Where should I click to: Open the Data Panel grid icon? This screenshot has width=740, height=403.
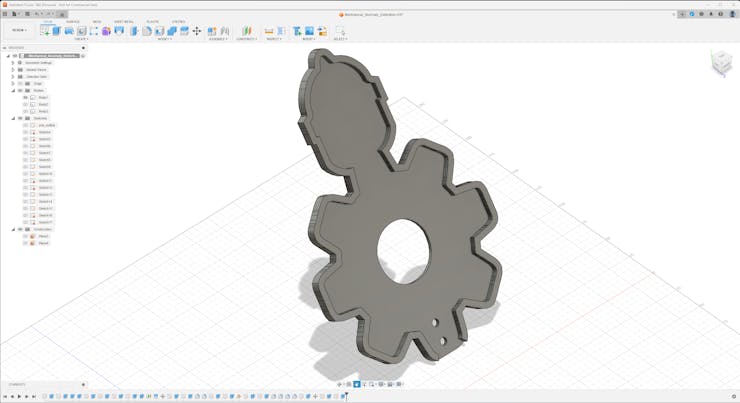[x=5, y=14]
